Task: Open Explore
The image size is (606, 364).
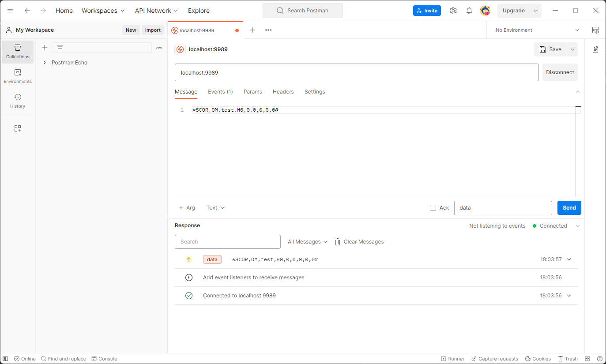Action: 199,11
